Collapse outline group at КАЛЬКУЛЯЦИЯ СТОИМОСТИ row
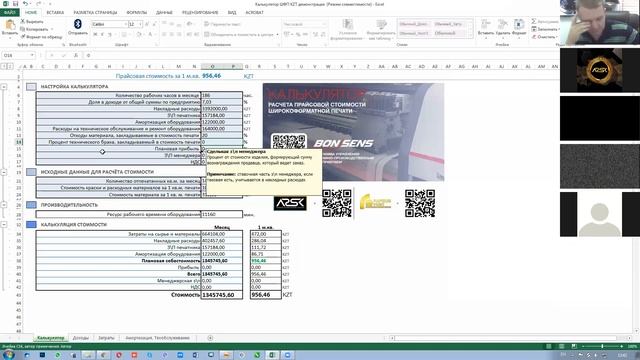 click(4, 224)
